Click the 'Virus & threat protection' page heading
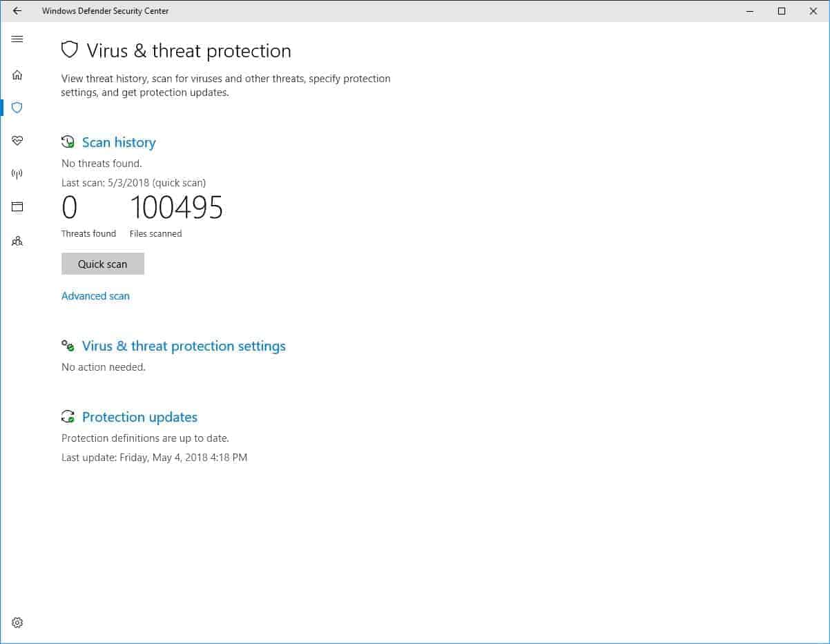 point(189,50)
